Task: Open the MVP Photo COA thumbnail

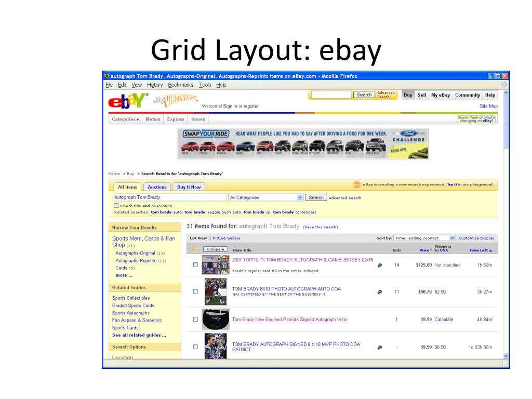Action: (x=216, y=345)
